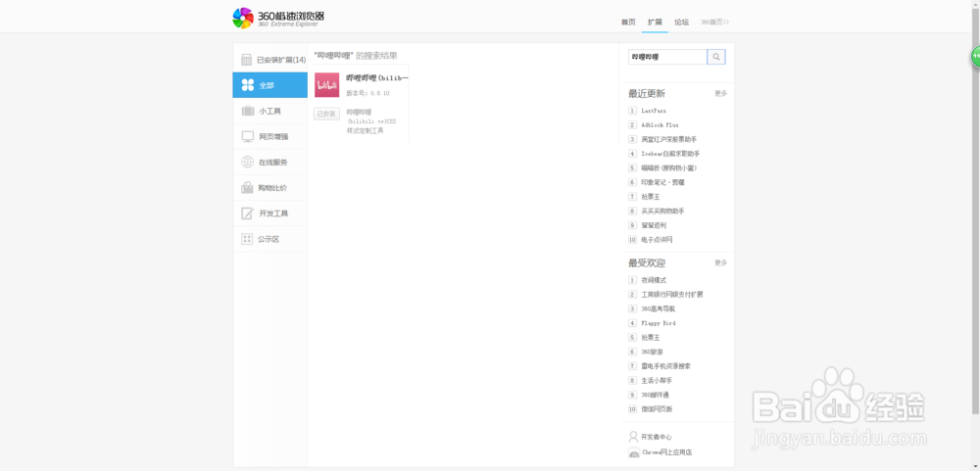Image resolution: width=980 pixels, height=471 pixels.
Task: Open 360邮件通 entry
Action: [x=655, y=395]
